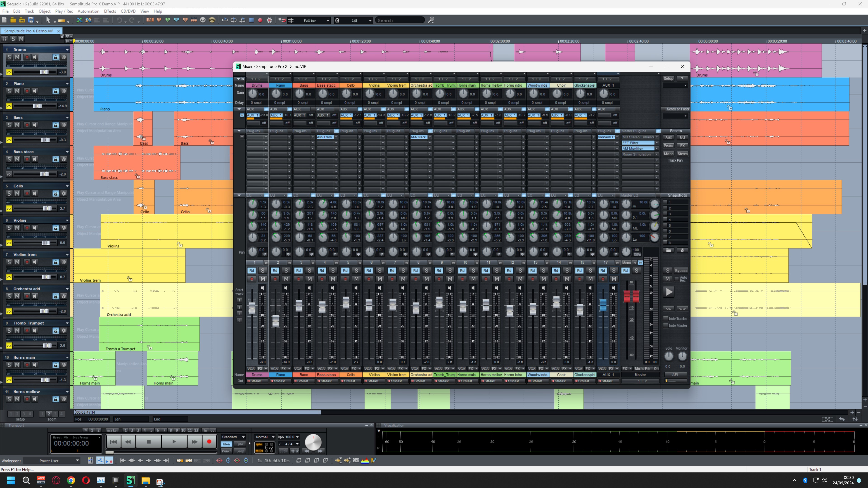The height and width of the screenshot is (488, 868).
Task: Mute the Drums track in track list
Action: coord(17,57)
